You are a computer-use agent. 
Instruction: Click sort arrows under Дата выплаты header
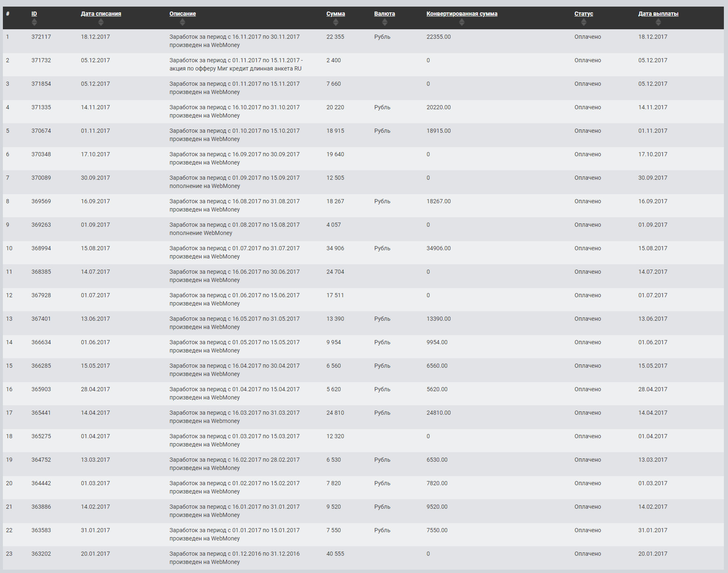pyautogui.click(x=658, y=22)
